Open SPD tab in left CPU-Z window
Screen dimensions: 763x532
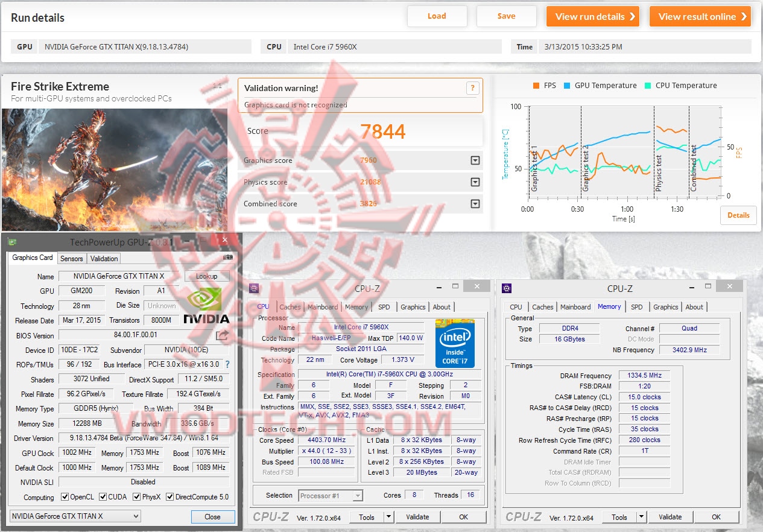point(384,307)
